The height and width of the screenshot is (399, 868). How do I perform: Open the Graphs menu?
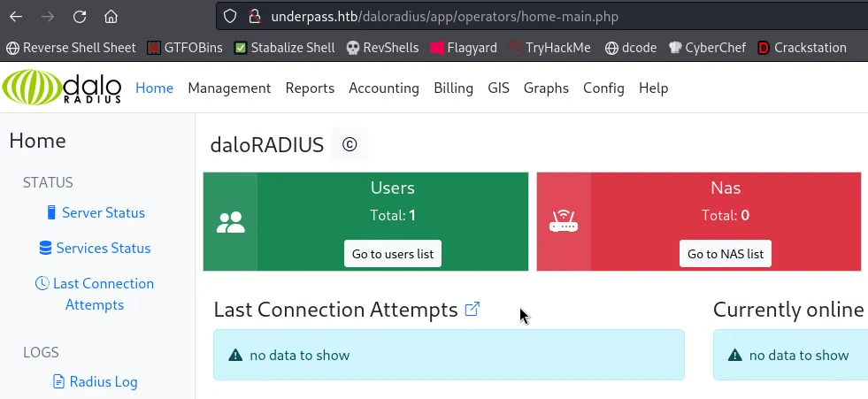coord(546,88)
